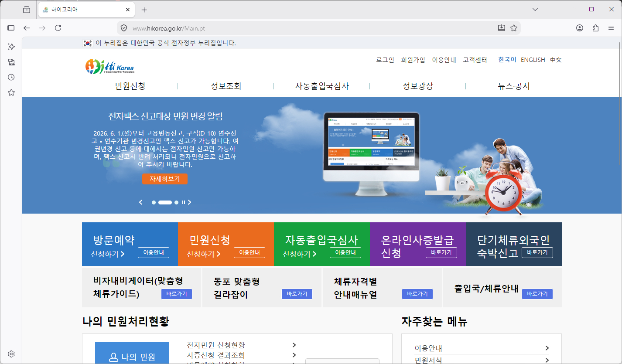Image resolution: width=622 pixels, height=364 pixels.
Task: Pause the banner slideshow
Action: click(184, 202)
